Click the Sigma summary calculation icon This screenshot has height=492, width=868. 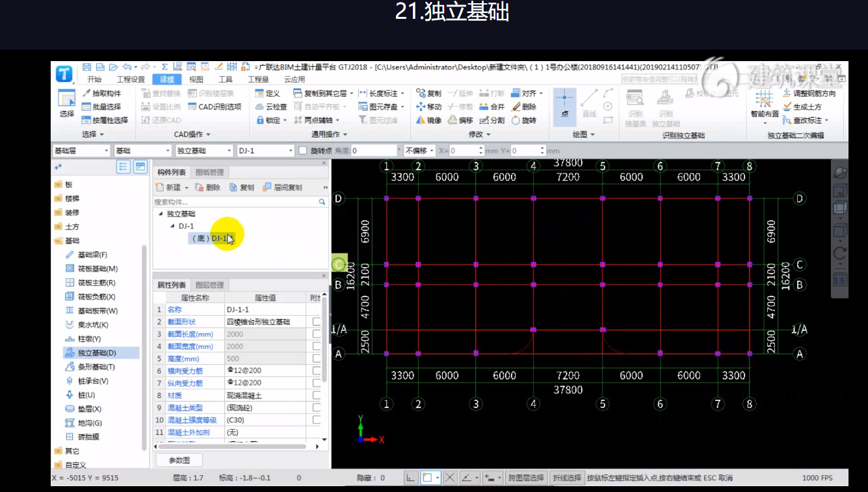click(164, 66)
